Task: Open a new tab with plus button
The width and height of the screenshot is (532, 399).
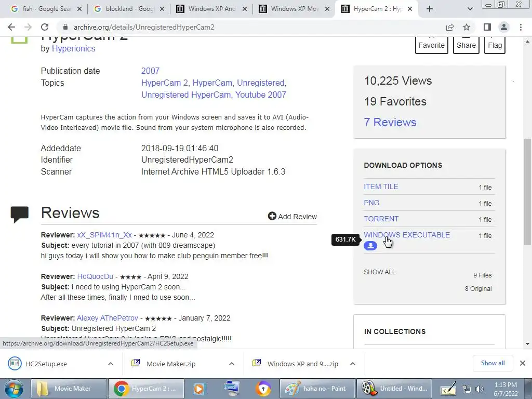Action: [430, 9]
